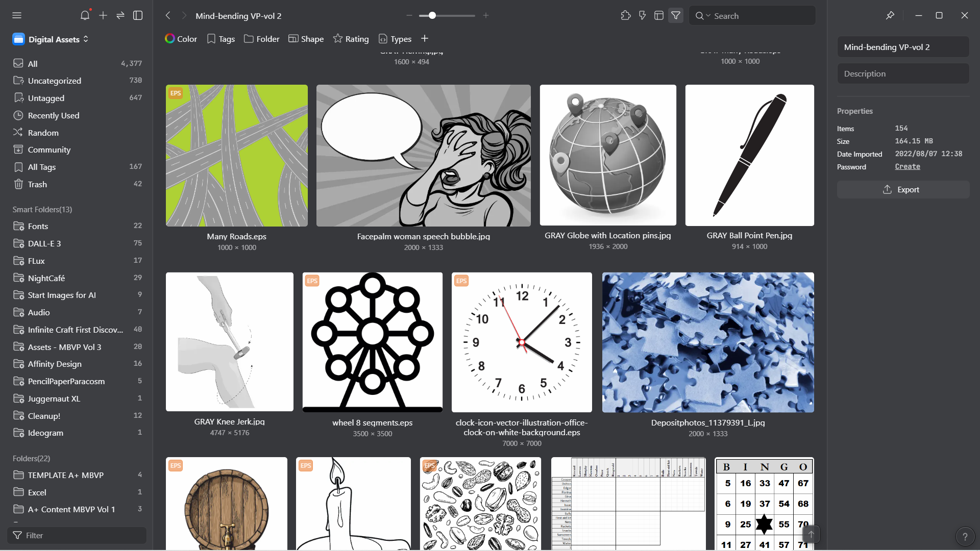Click the Color filter icon in toolbar
Image resolution: width=980 pixels, height=551 pixels.
click(171, 38)
